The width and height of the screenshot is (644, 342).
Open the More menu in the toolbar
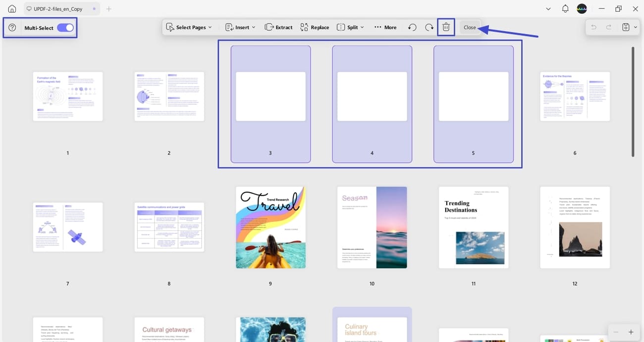(x=385, y=27)
